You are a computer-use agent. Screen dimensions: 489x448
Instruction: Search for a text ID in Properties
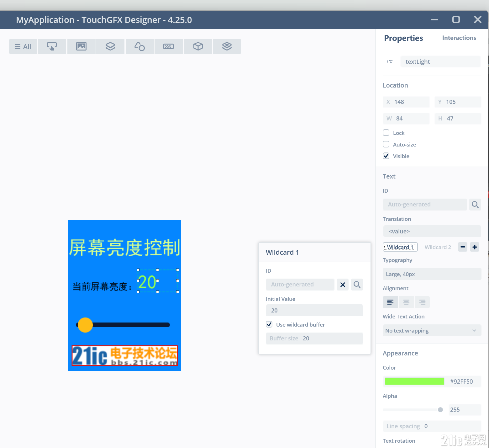point(475,205)
